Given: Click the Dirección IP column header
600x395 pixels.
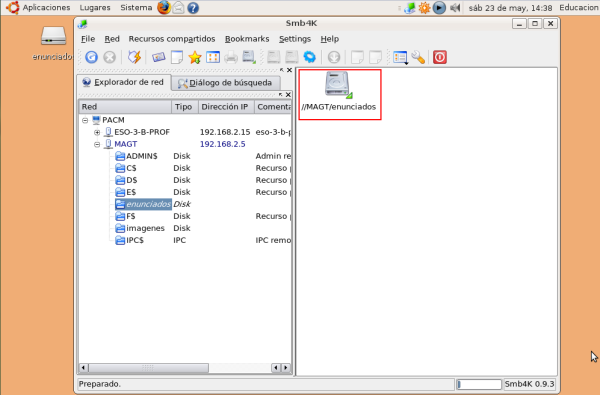Looking at the screenshot, I should (226, 107).
